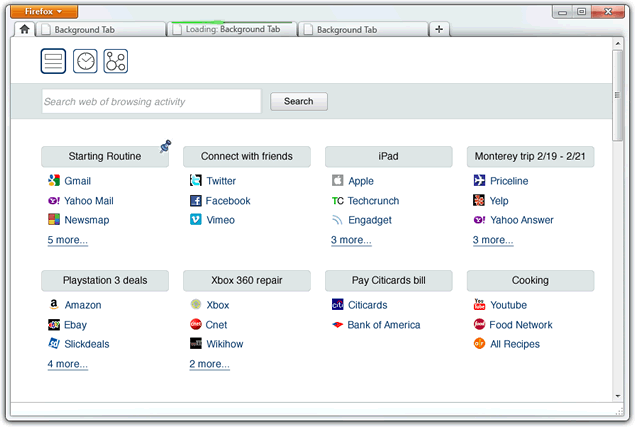Click the Twitter icon

click(196, 181)
